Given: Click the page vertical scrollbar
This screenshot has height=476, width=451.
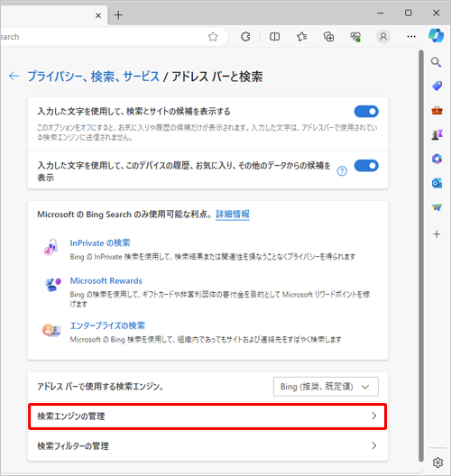Looking at the screenshot, I should click(x=421, y=255).
